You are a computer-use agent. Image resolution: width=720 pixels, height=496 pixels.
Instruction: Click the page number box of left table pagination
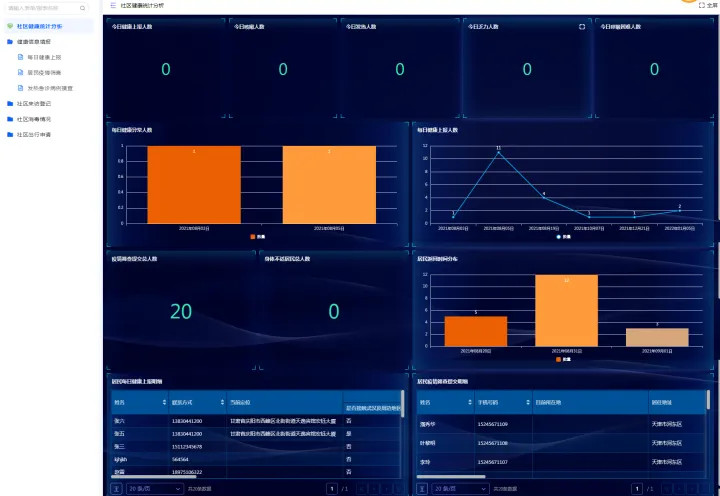tap(332, 489)
